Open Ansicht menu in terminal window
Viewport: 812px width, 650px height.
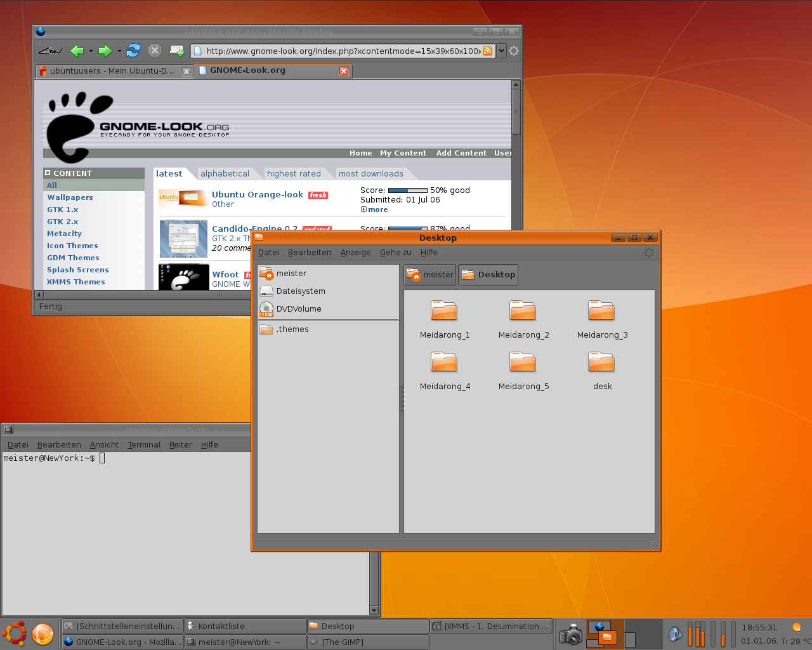coord(105,445)
